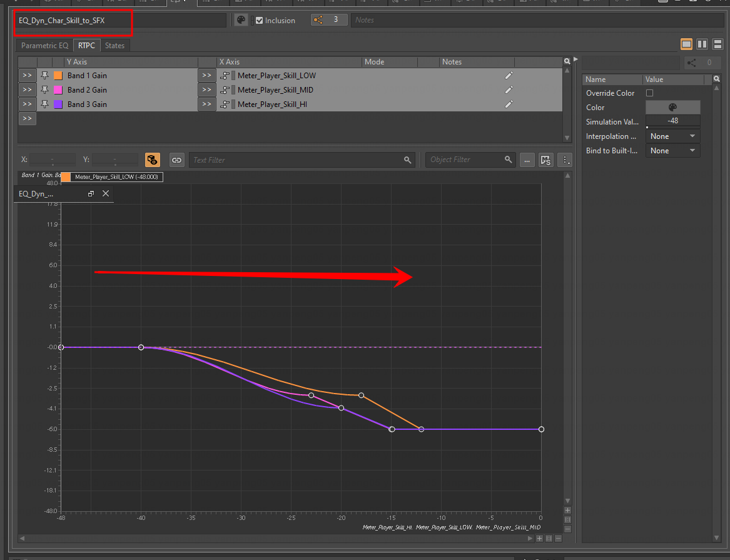Click the magnifier in the Text Filter box
Screen dimensions: 730x560
[407, 160]
